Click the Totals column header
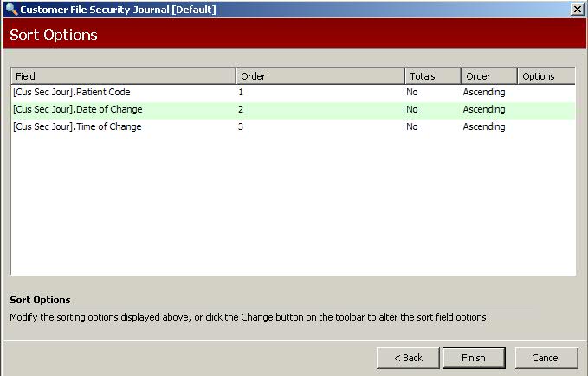The width and height of the screenshot is (588, 376). [x=431, y=76]
